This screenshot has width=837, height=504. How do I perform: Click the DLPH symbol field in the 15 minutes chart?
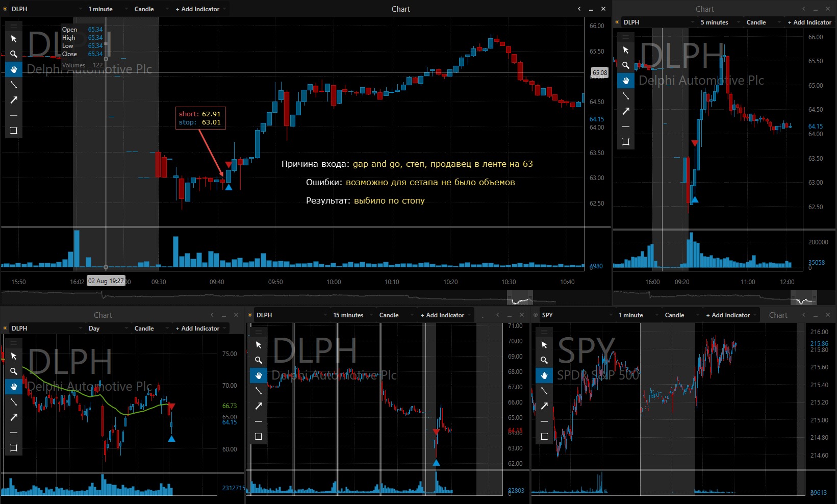[291, 315]
